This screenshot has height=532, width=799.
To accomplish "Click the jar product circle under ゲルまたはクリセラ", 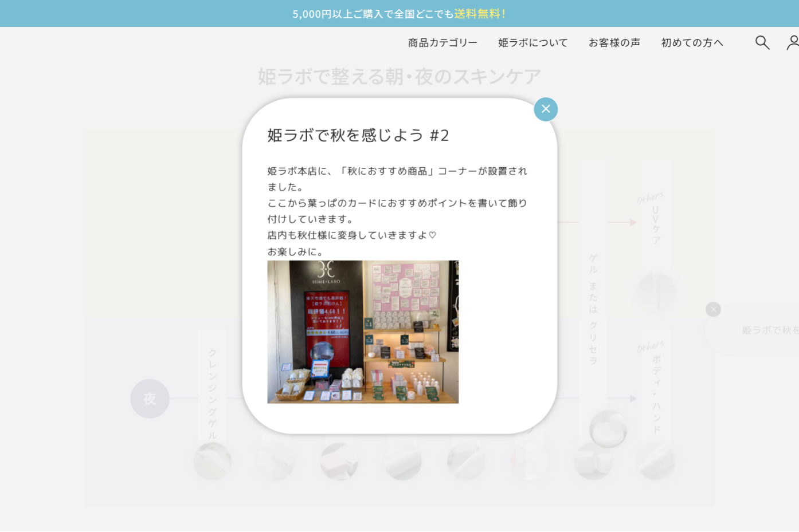I will 608,429.
